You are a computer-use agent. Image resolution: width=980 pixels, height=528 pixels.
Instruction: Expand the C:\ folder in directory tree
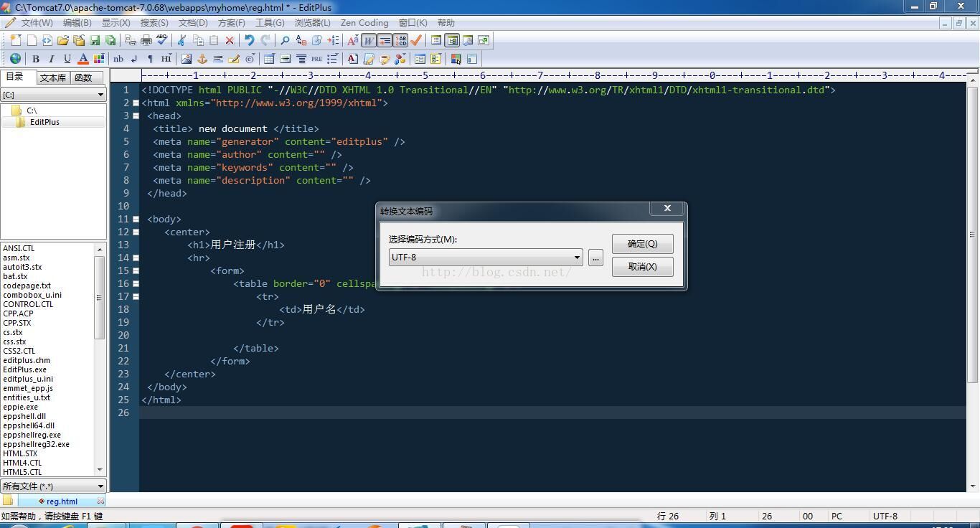(x=25, y=110)
